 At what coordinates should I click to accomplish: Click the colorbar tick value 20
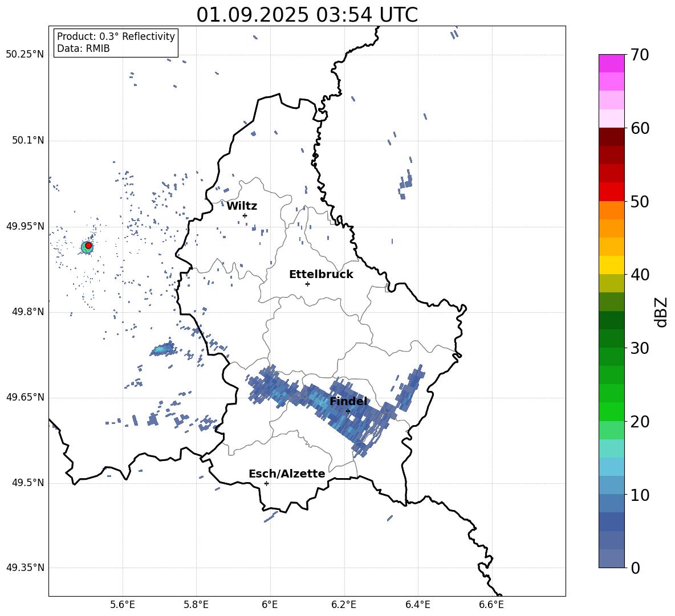coord(640,422)
